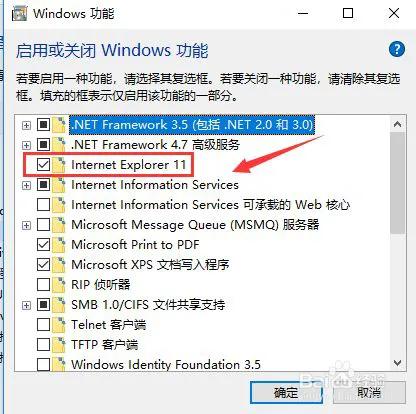Expand Microsoft Message Queue (MSMQ) 服务器 node
Image resolution: width=416 pixels, height=414 pixels.
coord(26,225)
